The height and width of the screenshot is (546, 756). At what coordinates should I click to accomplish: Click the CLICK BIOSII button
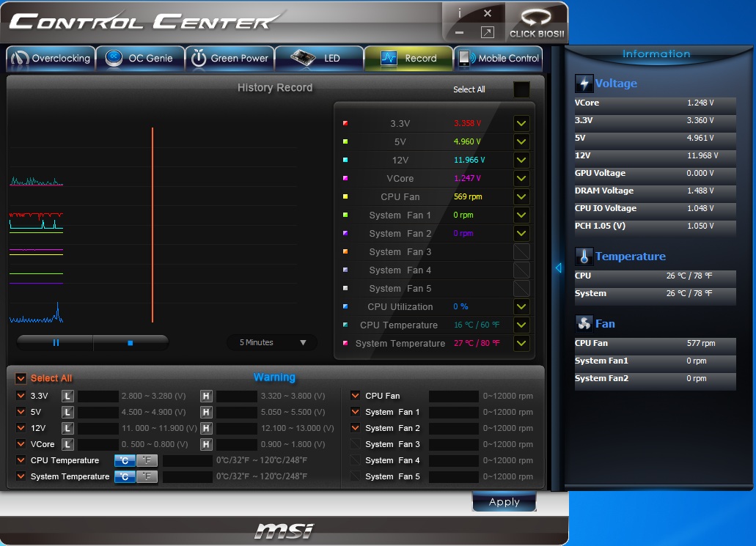pyautogui.click(x=537, y=23)
